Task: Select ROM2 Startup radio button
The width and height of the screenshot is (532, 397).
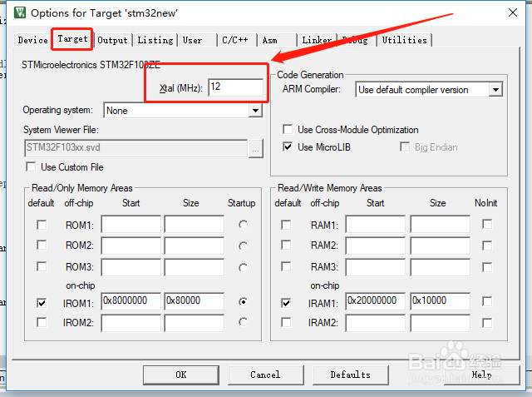Action: coord(243,246)
